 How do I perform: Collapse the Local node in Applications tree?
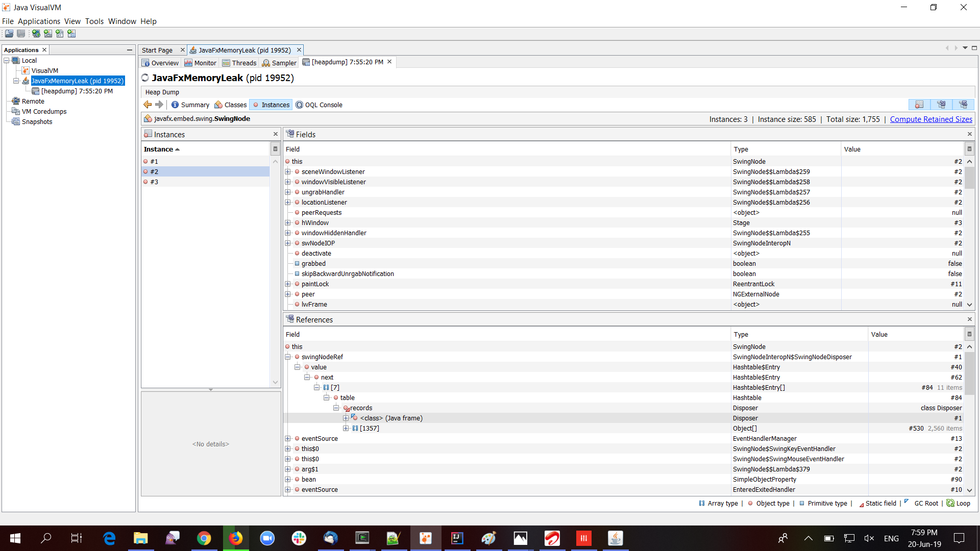(x=7, y=61)
